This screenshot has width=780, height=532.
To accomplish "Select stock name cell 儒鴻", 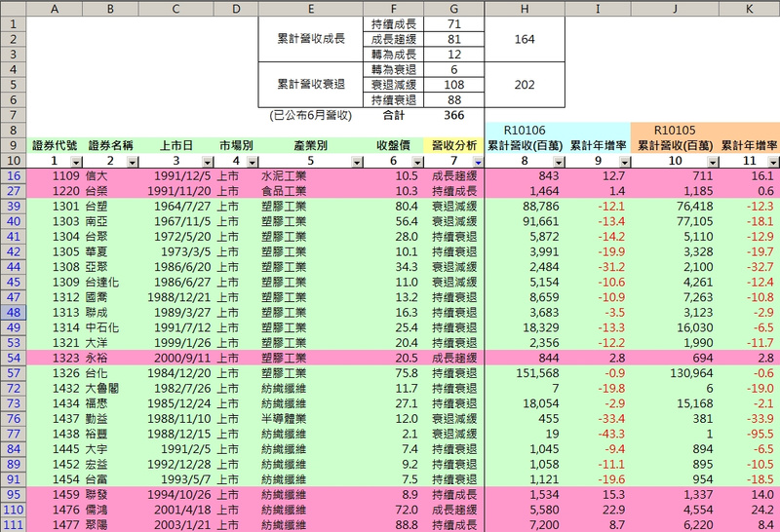I will click(110, 510).
